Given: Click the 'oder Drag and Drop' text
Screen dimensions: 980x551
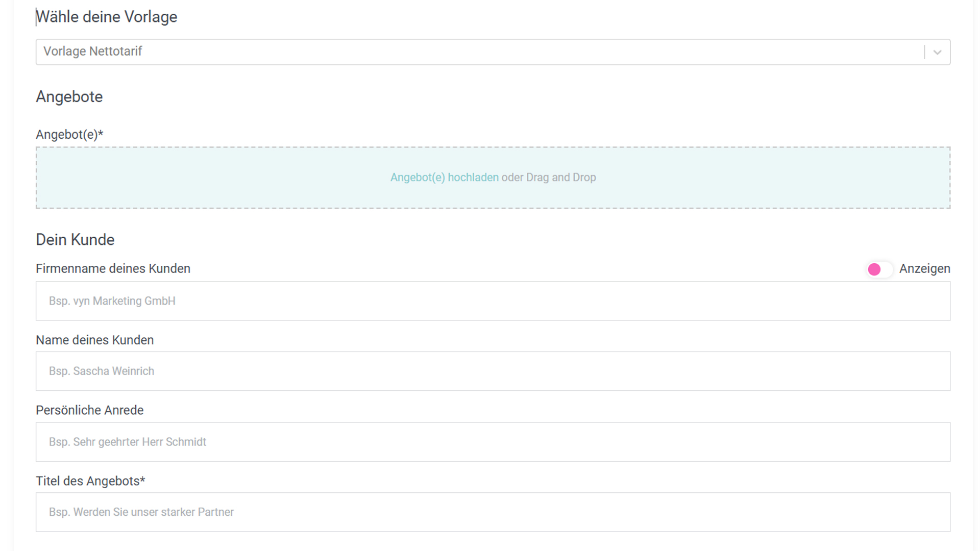Looking at the screenshot, I should (x=548, y=178).
